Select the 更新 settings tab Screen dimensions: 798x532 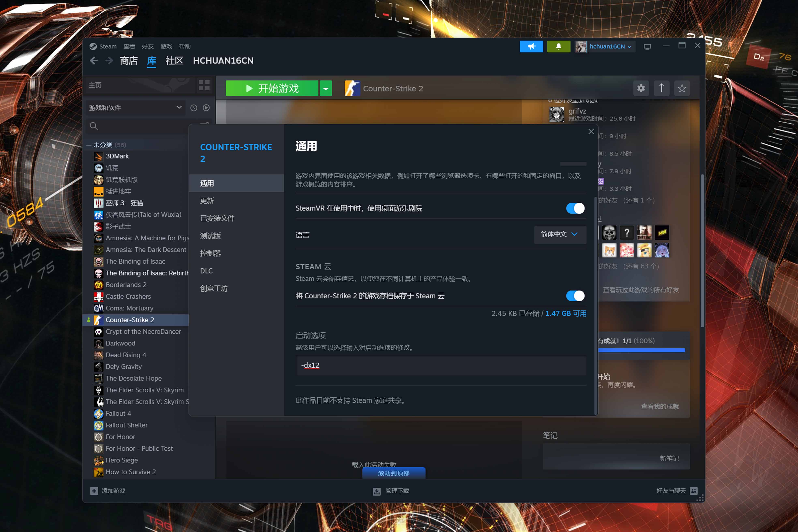(x=236, y=201)
